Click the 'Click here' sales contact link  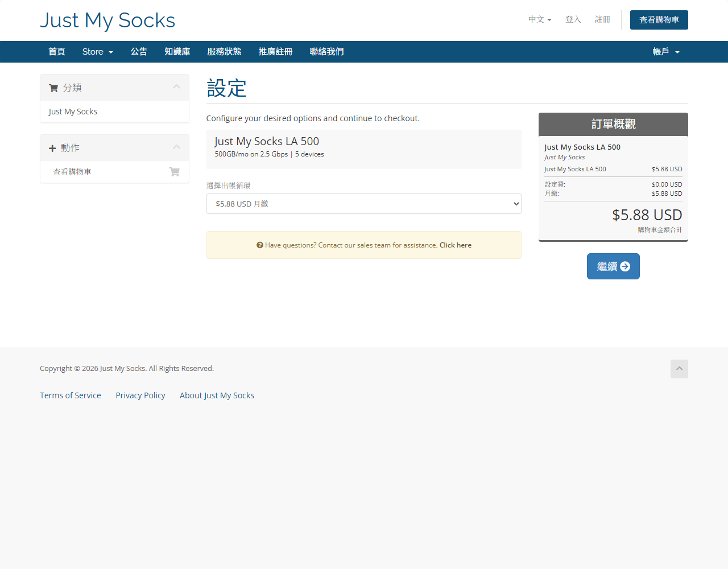pos(456,245)
